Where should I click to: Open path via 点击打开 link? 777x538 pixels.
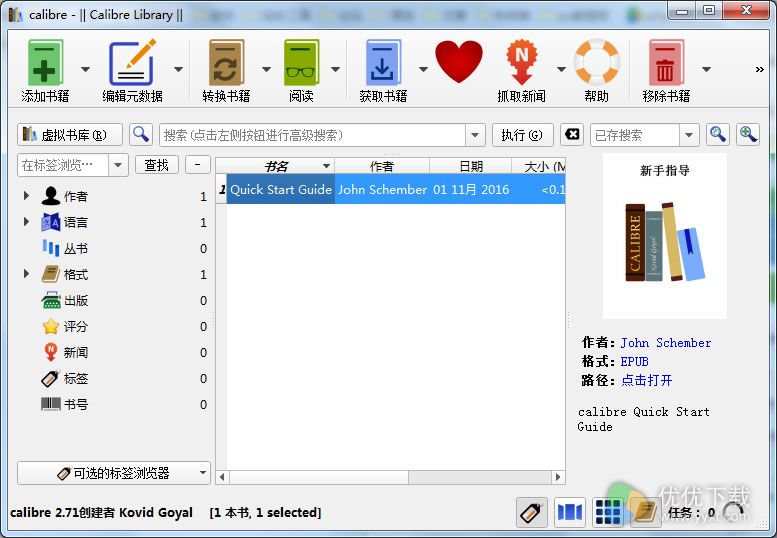coord(647,380)
